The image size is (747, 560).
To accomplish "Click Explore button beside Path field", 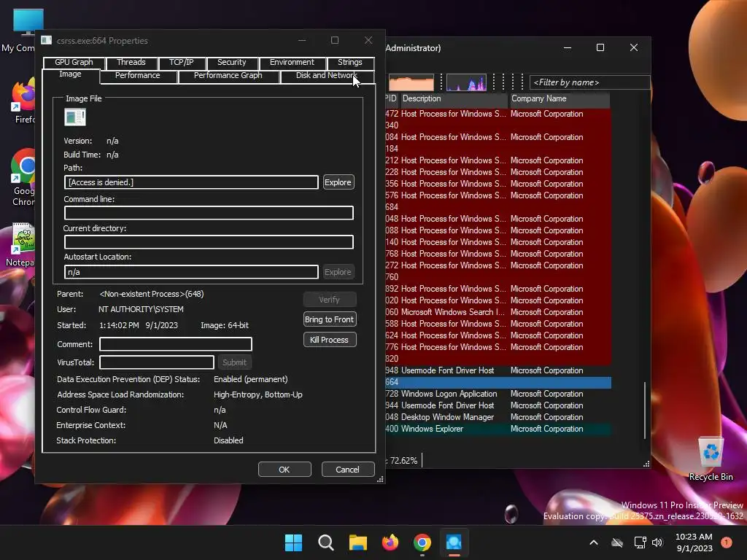I will (338, 182).
